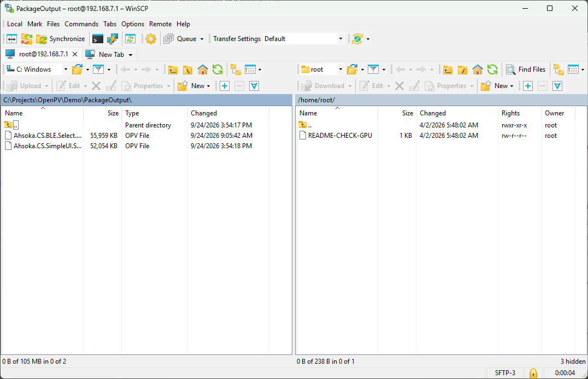
Task: Close the root@192.168.7.1 session tab
Action: [x=75, y=54]
